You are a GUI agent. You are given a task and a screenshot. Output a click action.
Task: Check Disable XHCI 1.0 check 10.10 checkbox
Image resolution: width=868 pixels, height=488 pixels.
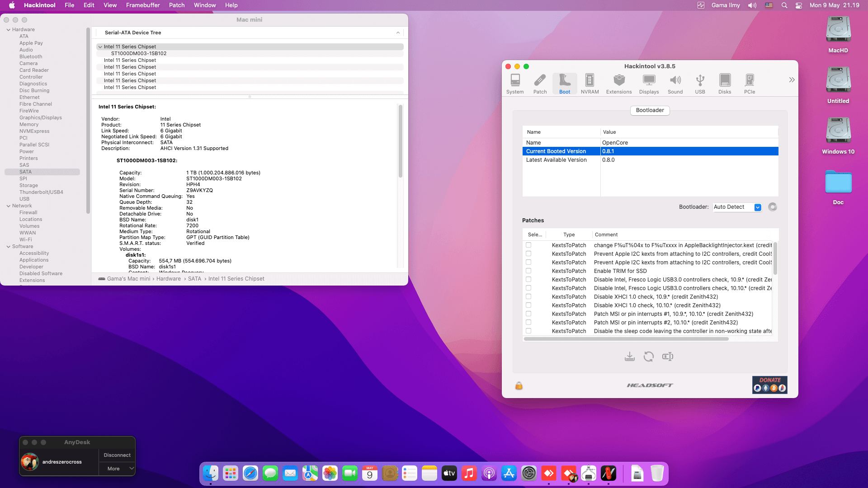point(528,305)
